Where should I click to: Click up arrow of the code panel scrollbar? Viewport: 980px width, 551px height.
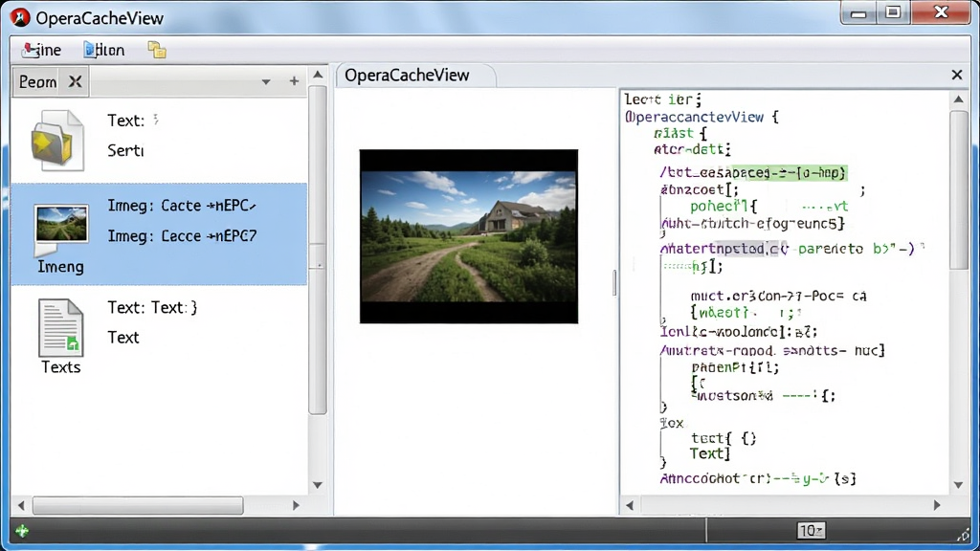(x=958, y=99)
